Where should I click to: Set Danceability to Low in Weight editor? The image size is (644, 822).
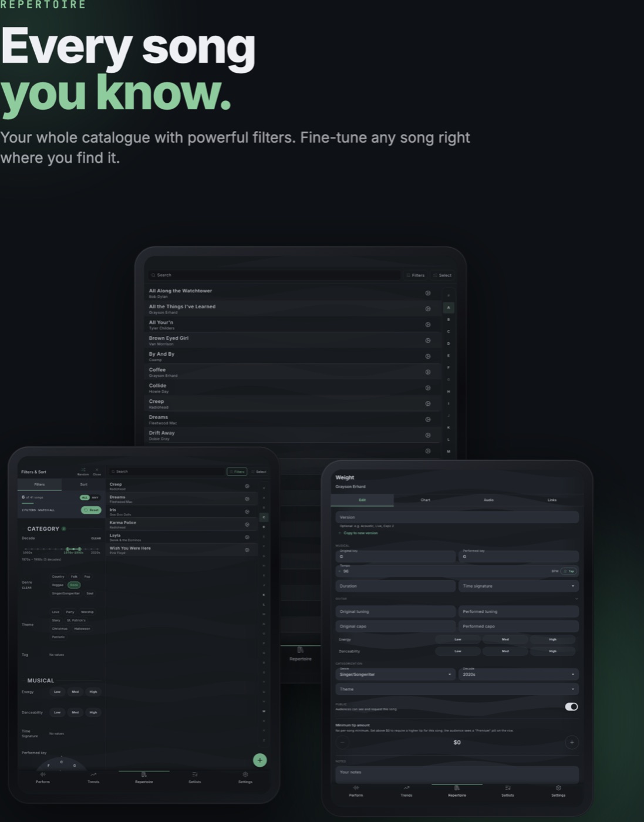pyautogui.click(x=458, y=651)
